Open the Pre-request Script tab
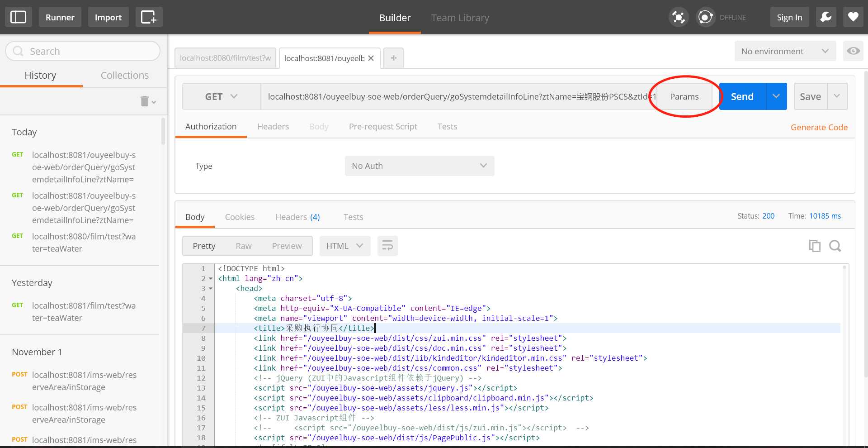This screenshot has height=448, width=868. [x=383, y=127]
